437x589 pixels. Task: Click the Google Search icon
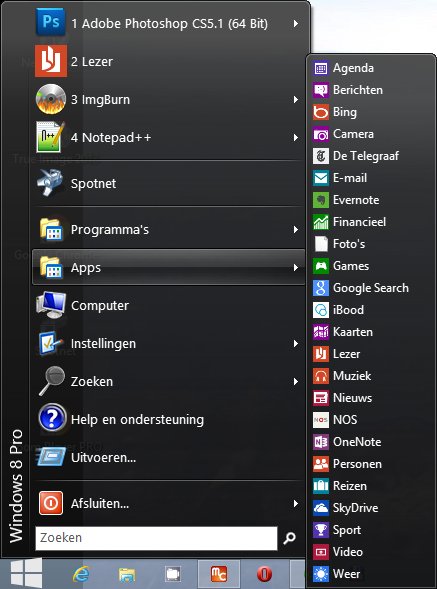click(x=321, y=288)
